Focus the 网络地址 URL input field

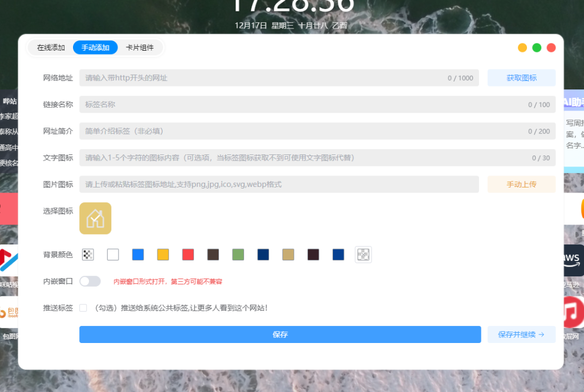pos(262,78)
